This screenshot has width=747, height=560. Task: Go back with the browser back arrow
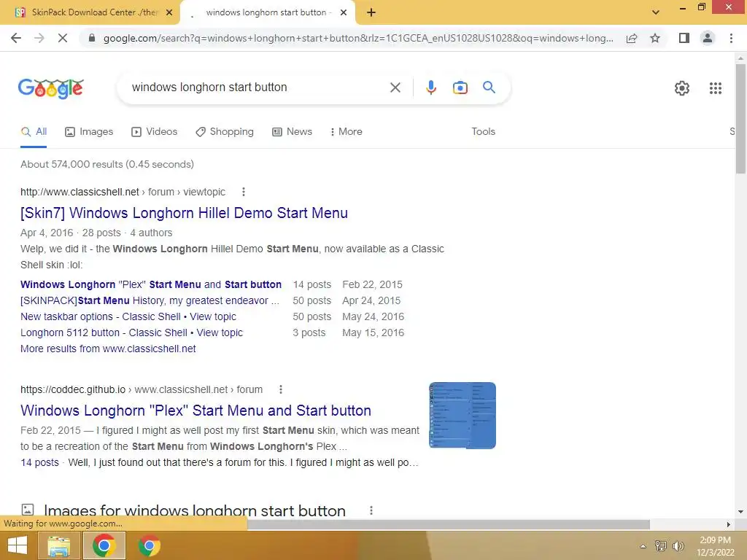tap(16, 38)
